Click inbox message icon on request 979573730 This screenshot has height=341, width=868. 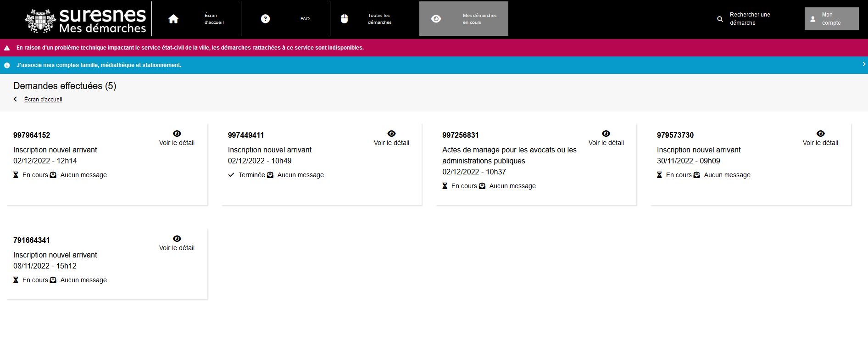point(697,175)
